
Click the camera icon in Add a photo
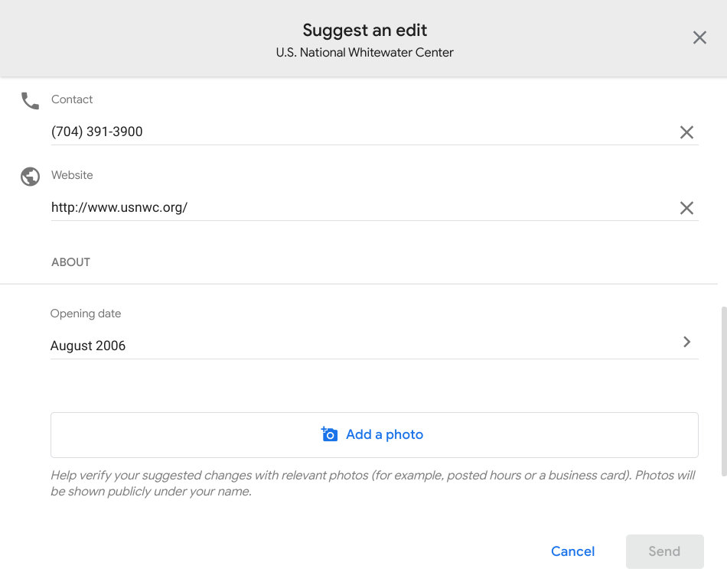pos(329,434)
